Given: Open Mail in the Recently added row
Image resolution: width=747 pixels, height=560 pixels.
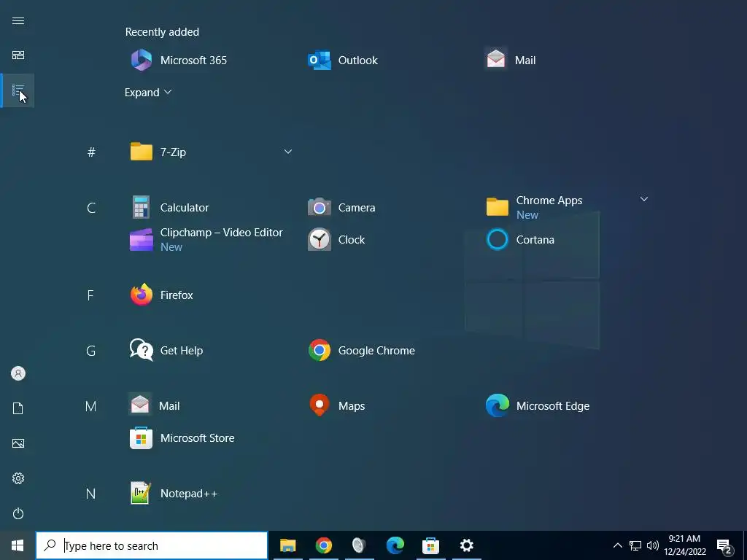Looking at the screenshot, I should [x=510, y=61].
